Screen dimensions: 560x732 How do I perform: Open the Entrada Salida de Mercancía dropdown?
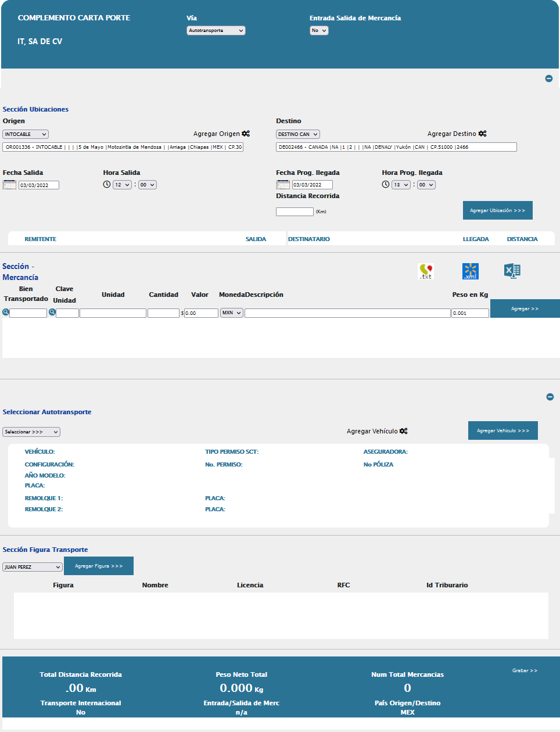pyautogui.click(x=319, y=31)
